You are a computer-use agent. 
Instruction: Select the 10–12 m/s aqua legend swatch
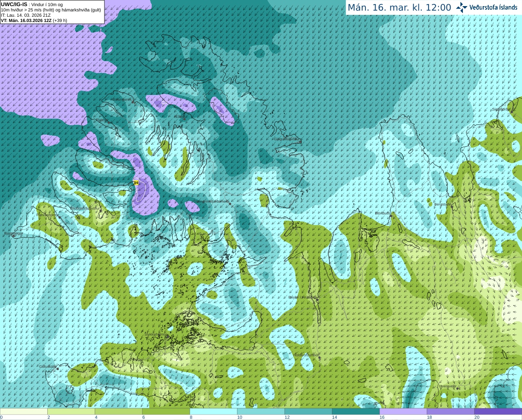[x=261, y=411]
